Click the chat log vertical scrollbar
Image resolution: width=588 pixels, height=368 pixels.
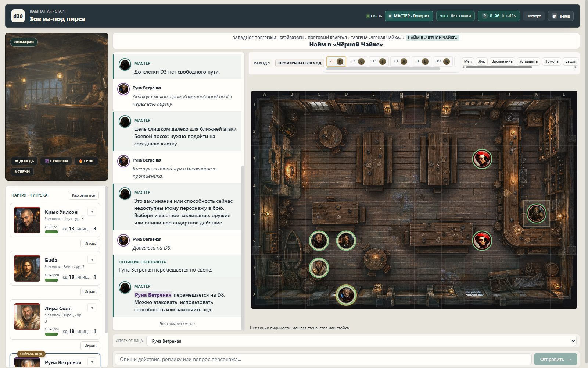[x=243, y=247]
